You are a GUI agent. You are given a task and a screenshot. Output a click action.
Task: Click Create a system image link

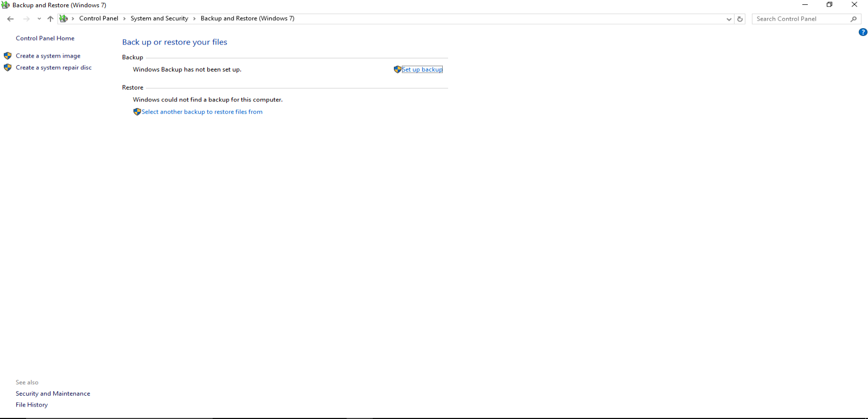click(48, 56)
